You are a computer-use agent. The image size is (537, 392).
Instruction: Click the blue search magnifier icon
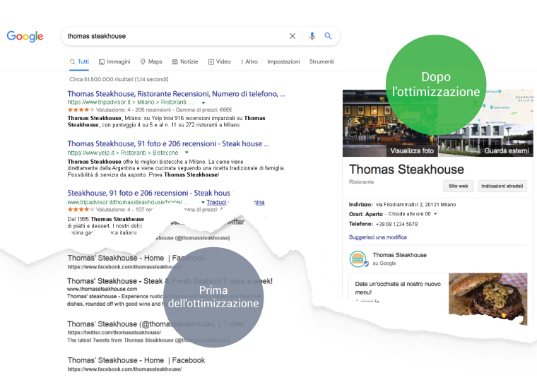tap(328, 36)
